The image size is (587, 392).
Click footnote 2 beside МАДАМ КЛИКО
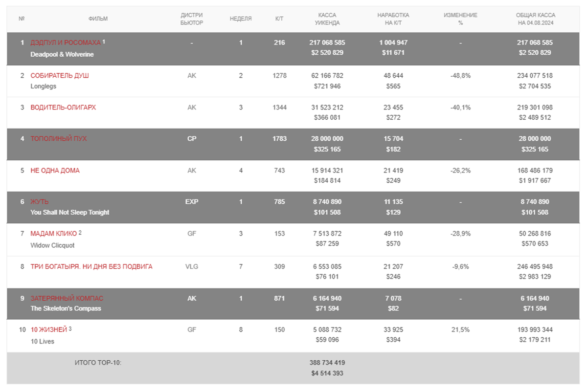point(80,233)
